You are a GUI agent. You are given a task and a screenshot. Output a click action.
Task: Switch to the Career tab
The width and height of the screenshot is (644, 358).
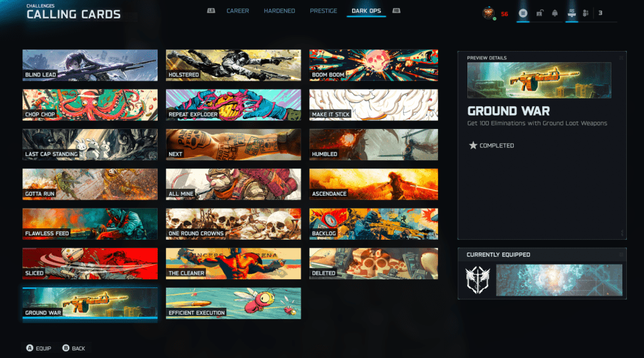237,11
